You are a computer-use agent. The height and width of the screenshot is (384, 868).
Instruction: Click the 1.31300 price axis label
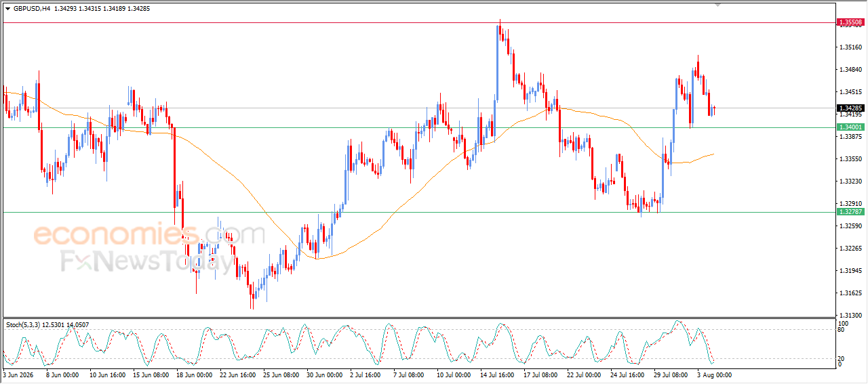pos(850,316)
